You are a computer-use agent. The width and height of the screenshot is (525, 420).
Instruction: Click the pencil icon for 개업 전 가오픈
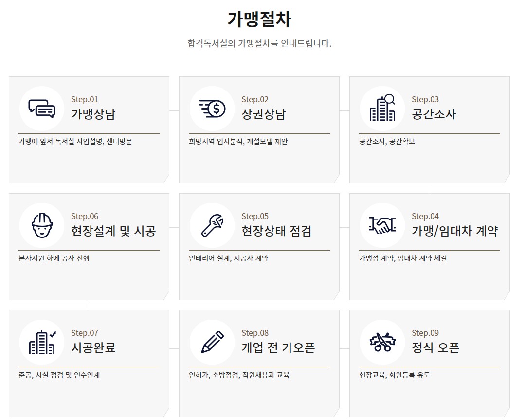click(x=212, y=342)
